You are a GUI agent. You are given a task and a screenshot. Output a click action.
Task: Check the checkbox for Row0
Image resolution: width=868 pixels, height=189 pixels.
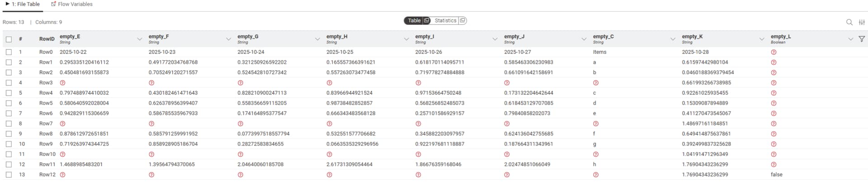pyautogui.click(x=9, y=52)
